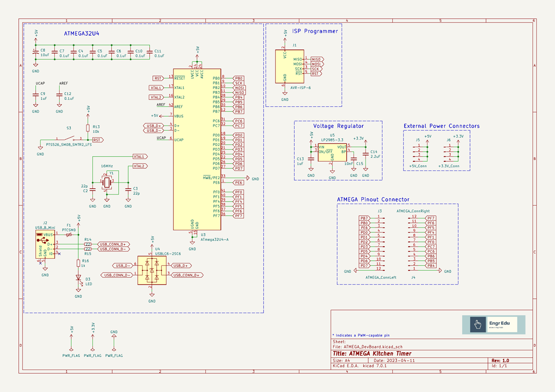Select the D3 LED symbol
This screenshot has height=392, width=555.
pyautogui.click(x=78, y=278)
